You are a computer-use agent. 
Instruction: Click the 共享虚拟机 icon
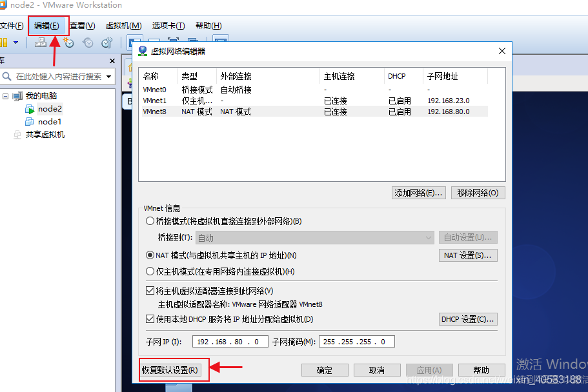tap(17, 135)
